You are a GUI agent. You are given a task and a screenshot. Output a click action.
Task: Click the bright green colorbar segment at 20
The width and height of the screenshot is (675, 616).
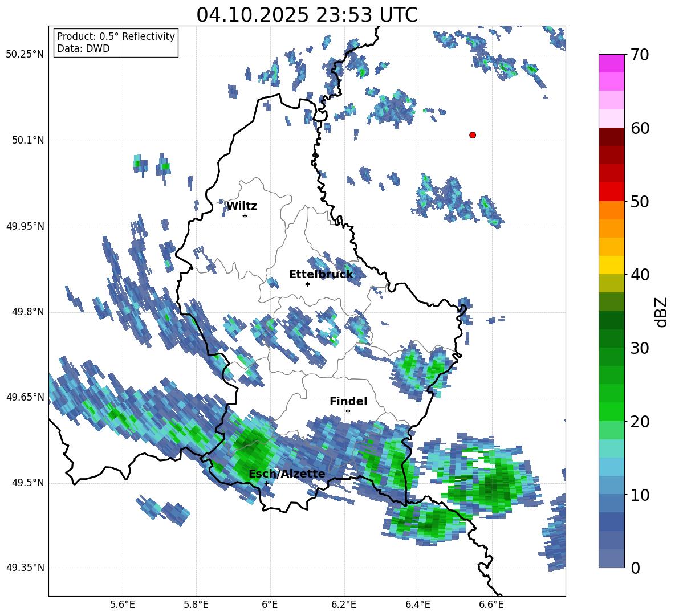click(x=611, y=411)
